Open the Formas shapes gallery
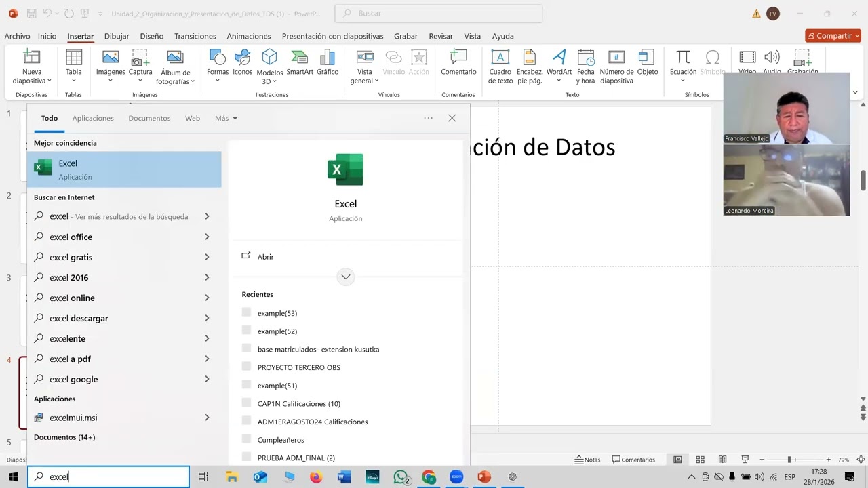 pyautogui.click(x=218, y=66)
